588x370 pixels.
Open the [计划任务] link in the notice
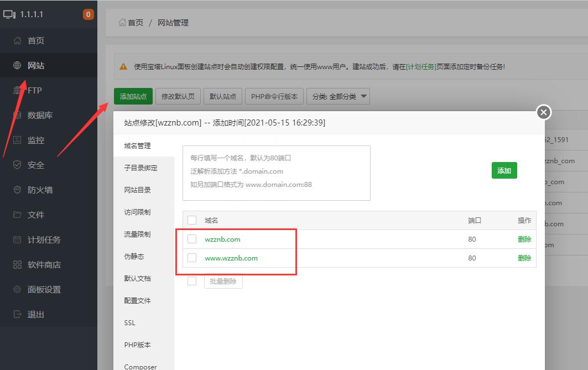421,67
